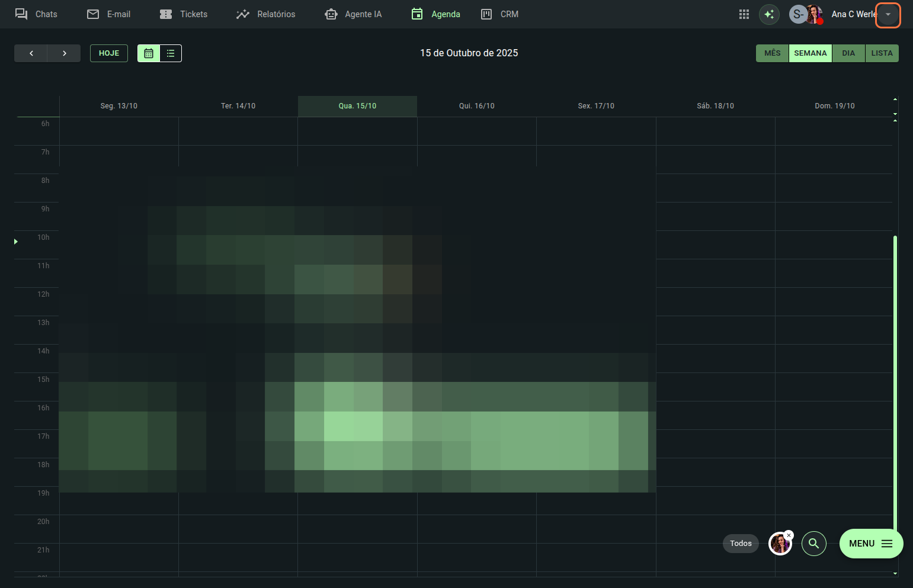Viewport: 913px width, 588px height.
Task: Expand the user account dropdown arrow
Action: 888,14
